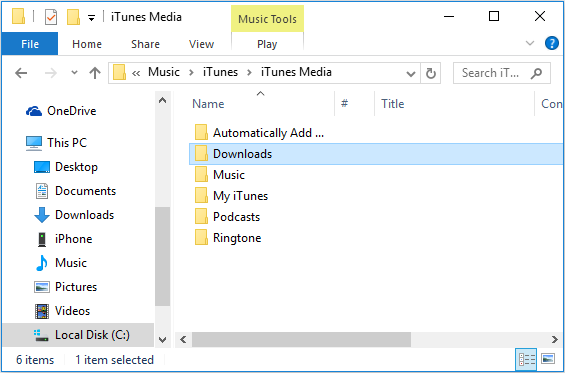Open Help with the question mark icon
Viewport: 565px width, 373px height.
[551, 44]
